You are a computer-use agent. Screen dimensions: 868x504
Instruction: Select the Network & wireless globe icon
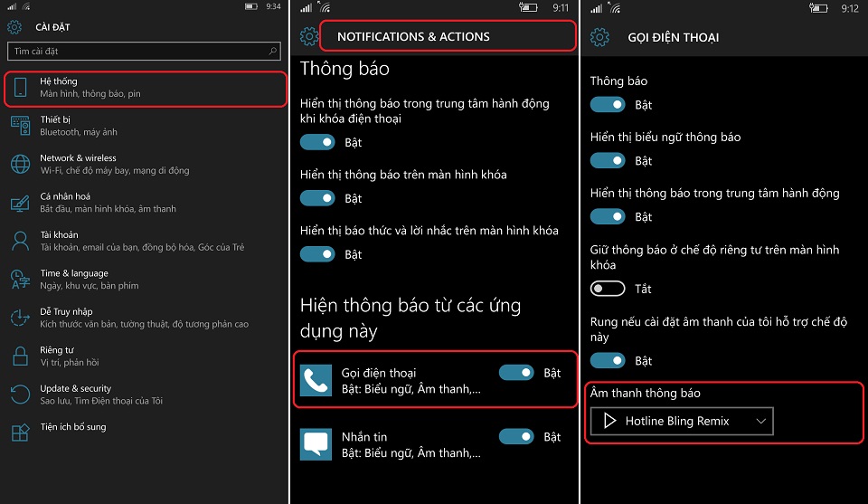pos(21,164)
